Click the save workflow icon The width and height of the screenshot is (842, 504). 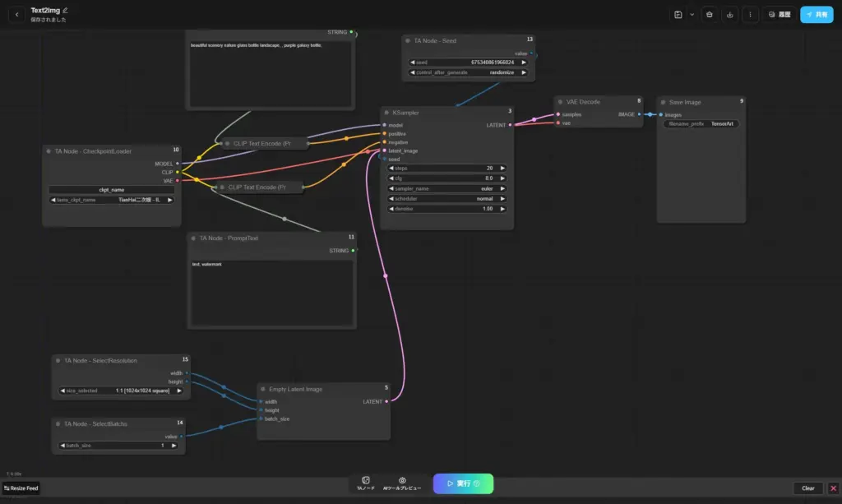point(678,15)
